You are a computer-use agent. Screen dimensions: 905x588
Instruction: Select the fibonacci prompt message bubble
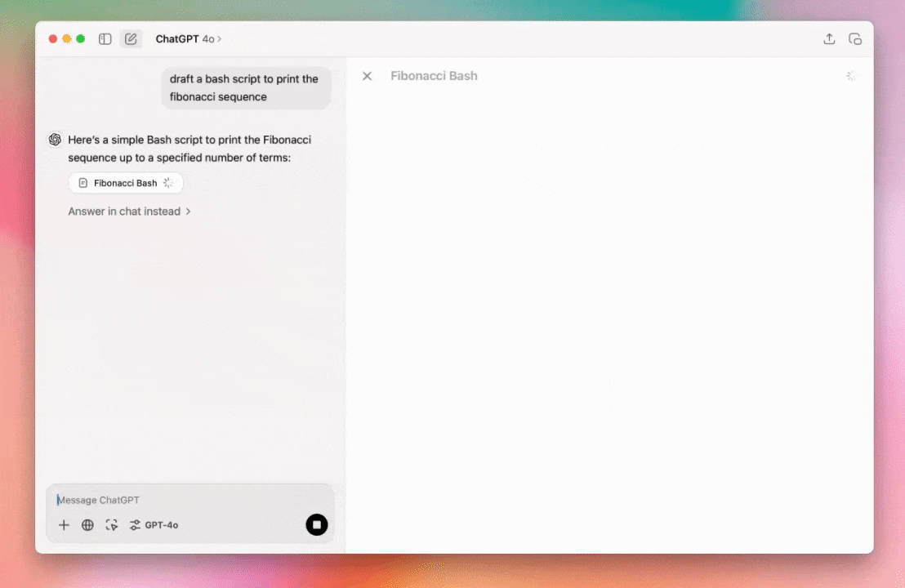(x=243, y=87)
